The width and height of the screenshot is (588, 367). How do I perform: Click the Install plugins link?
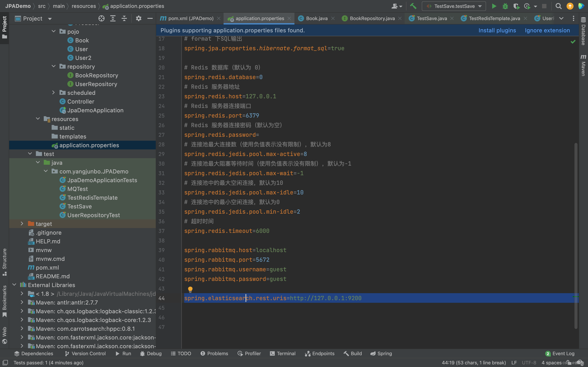tap(497, 30)
